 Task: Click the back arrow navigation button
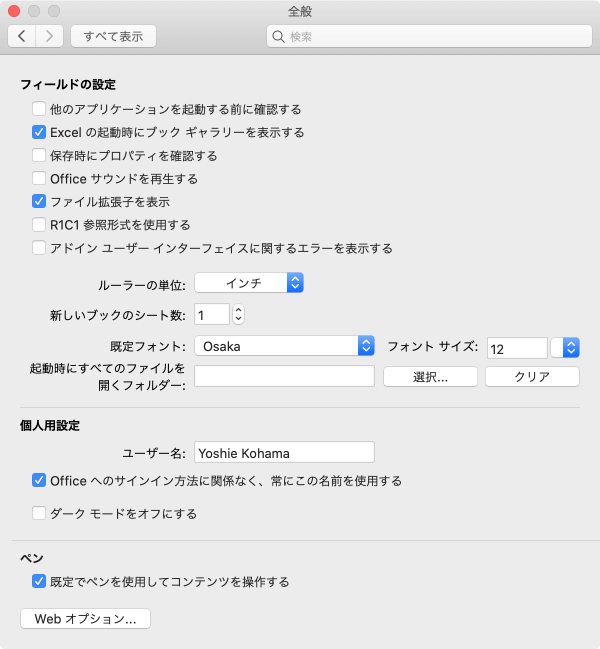click(x=22, y=36)
